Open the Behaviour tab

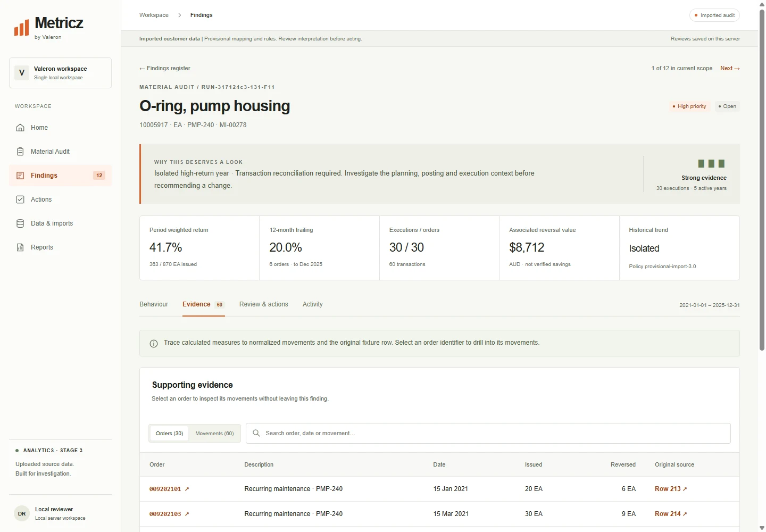point(154,304)
